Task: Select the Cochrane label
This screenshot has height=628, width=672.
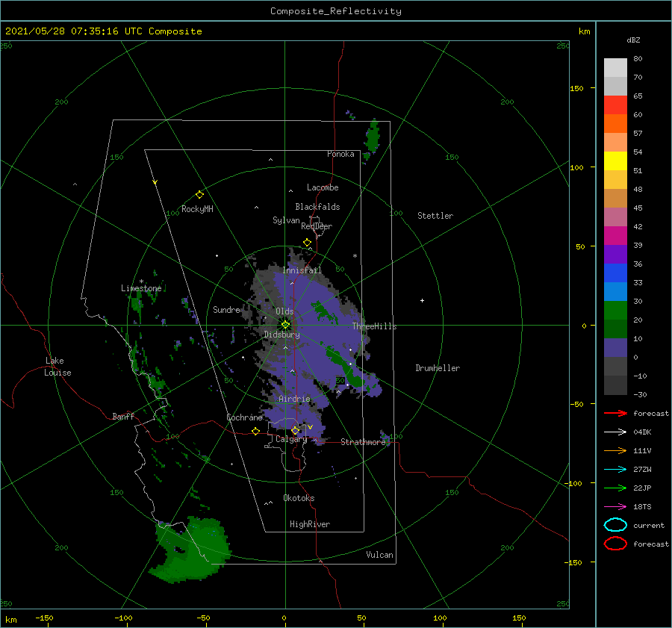Action: 244,417
